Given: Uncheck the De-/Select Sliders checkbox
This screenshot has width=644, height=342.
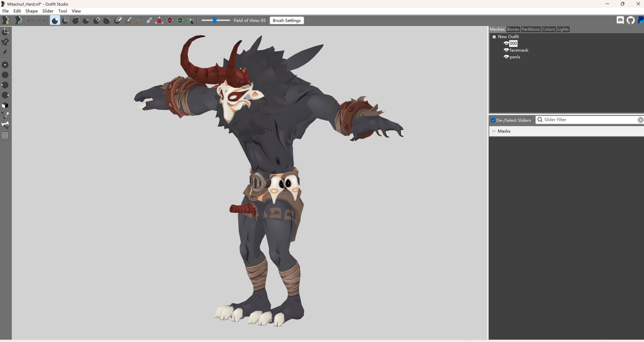Looking at the screenshot, I should pyautogui.click(x=493, y=120).
